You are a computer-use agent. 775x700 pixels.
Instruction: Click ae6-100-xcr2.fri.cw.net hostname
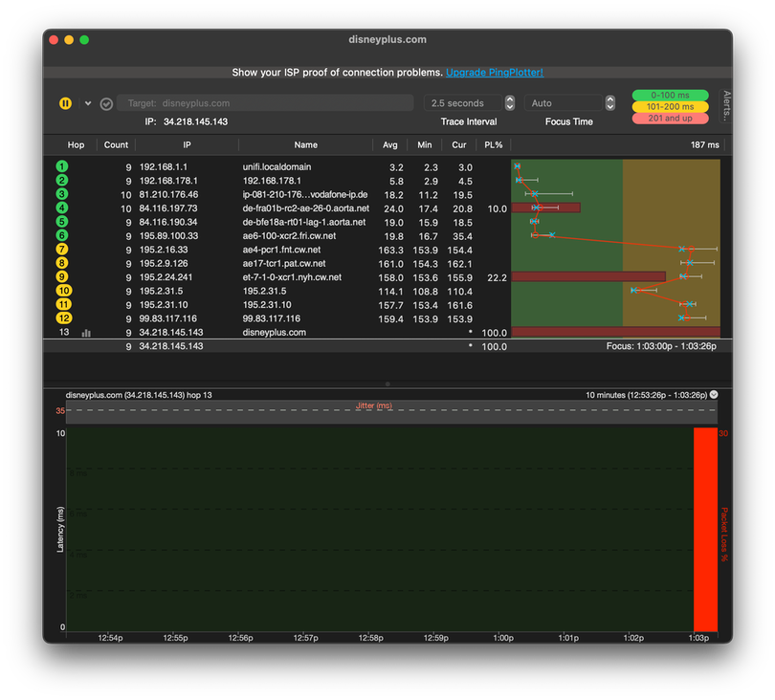tap(289, 236)
